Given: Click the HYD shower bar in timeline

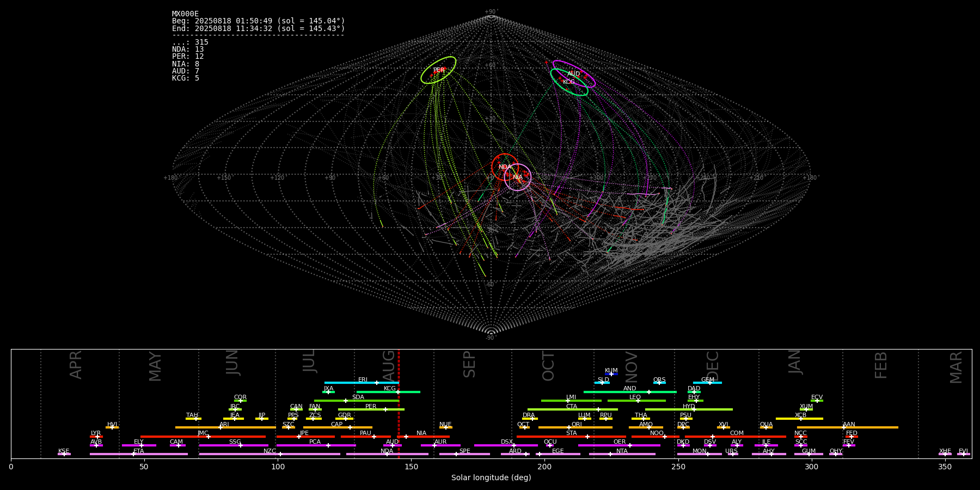Looking at the screenshot, I should point(689,409).
